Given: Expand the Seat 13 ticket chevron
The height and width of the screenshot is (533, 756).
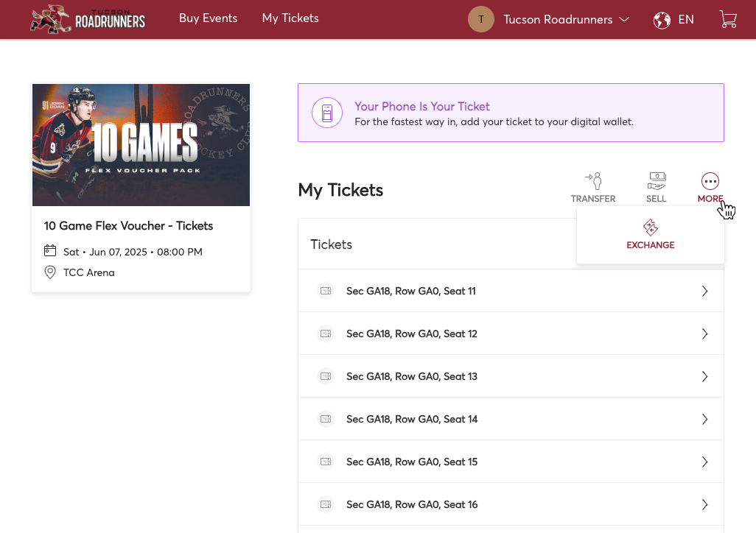Looking at the screenshot, I should click(705, 376).
